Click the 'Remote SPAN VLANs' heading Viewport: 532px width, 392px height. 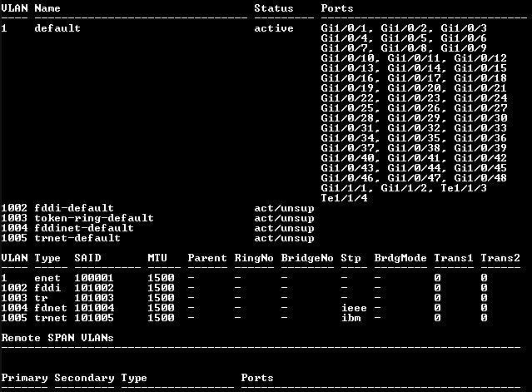click(x=57, y=338)
